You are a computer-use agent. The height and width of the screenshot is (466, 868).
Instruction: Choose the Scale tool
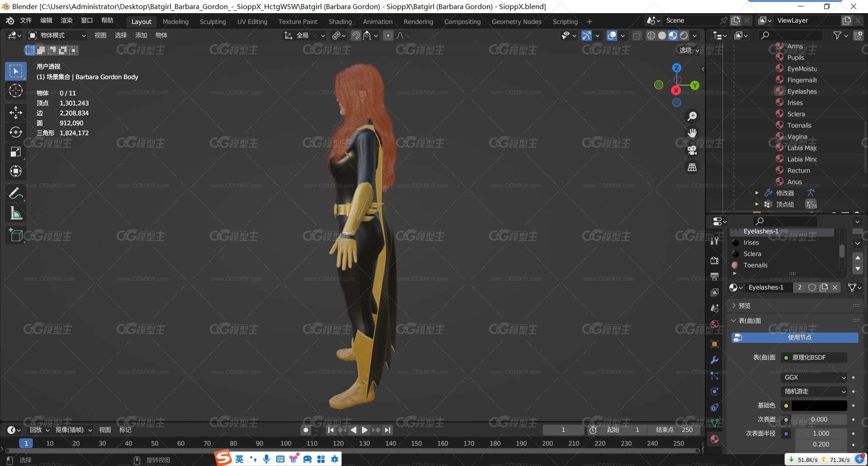pos(16,152)
